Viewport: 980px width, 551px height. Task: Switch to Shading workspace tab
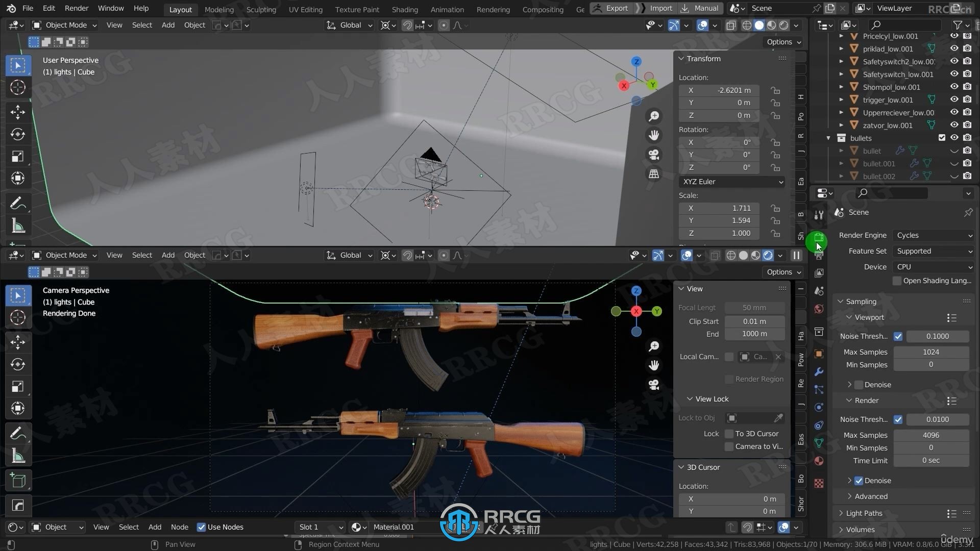(405, 9)
